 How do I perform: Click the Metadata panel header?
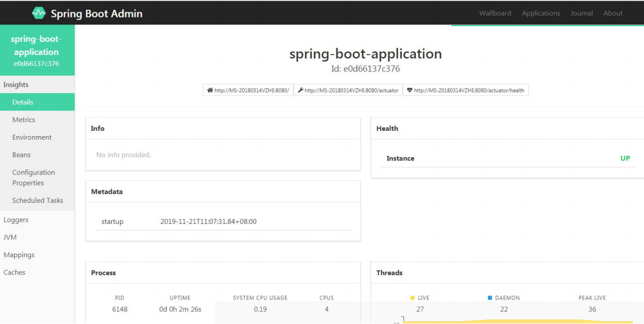click(x=223, y=191)
